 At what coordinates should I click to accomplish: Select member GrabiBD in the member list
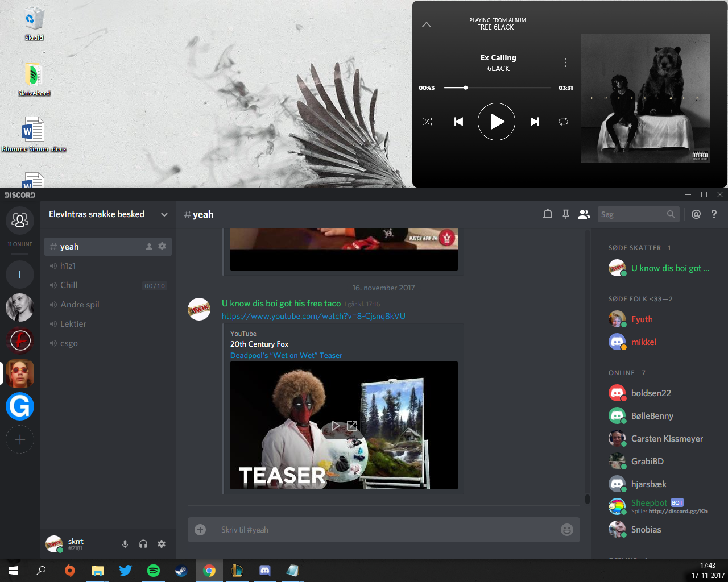point(659,462)
